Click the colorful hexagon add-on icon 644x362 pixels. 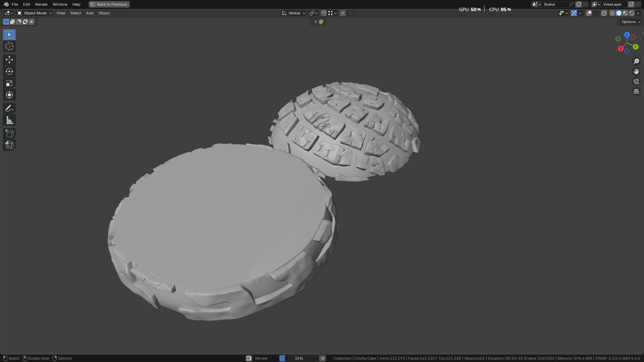[321, 22]
